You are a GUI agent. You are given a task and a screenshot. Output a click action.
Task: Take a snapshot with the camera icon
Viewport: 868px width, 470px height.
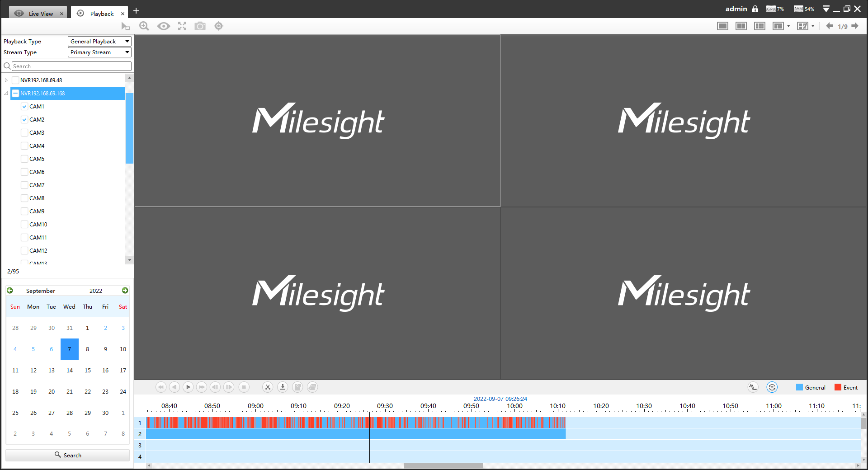tap(200, 26)
